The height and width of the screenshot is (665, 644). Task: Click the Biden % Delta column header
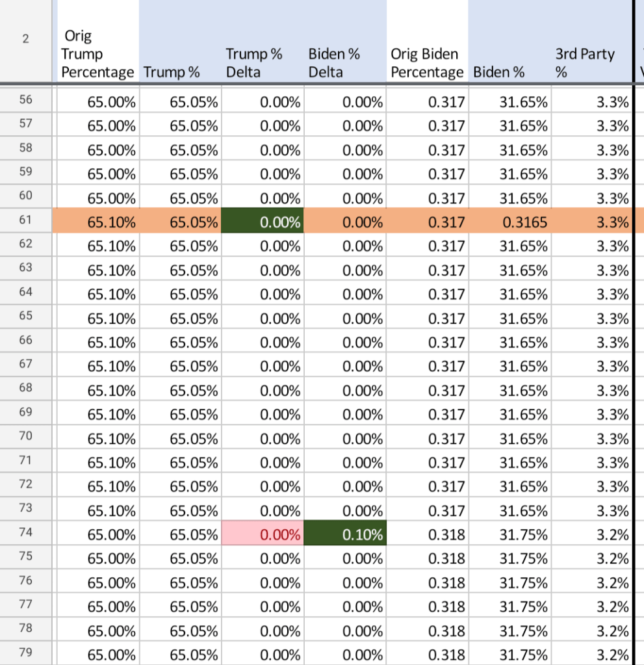345,63
